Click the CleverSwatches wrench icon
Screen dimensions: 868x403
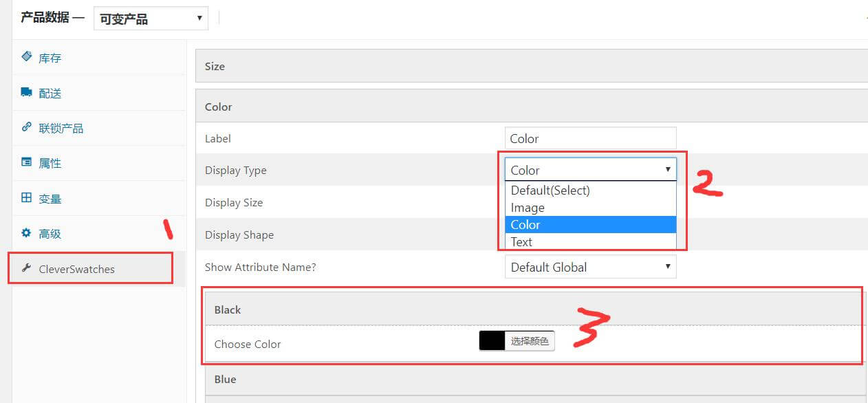tap(27, 268)
